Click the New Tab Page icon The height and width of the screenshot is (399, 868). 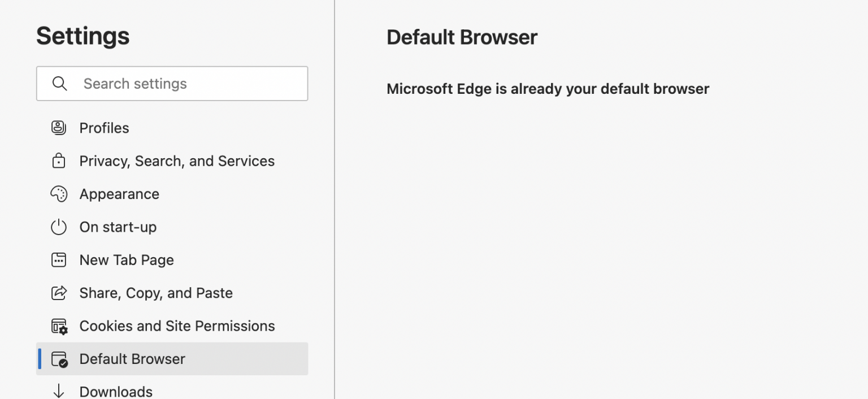coord(59,259)
